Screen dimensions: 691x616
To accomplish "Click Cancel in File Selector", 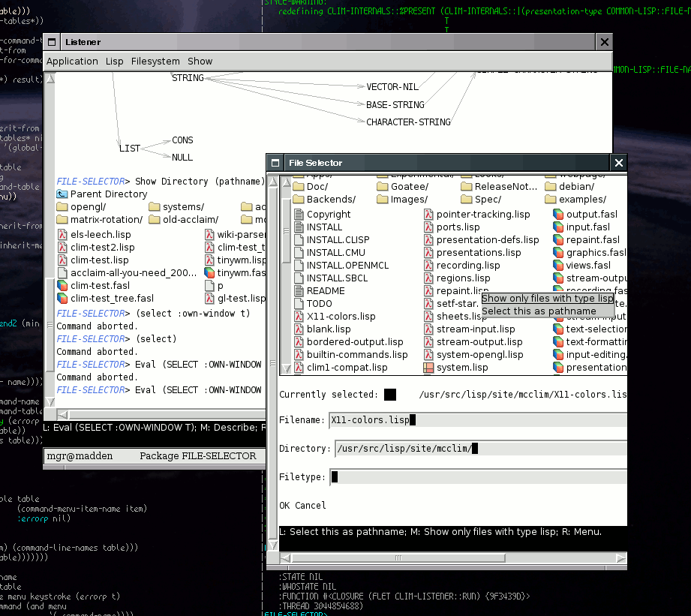I will pyautogui.click(x=311, y=506).
